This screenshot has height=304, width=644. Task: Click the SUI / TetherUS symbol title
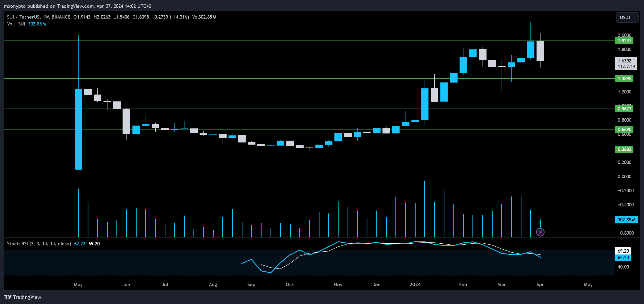pos(39,17)
